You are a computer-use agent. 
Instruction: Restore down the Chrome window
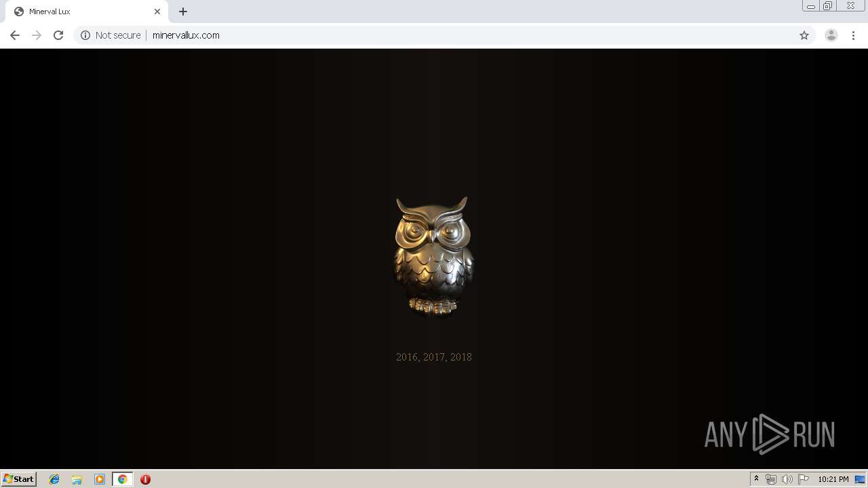coord(827,6)
